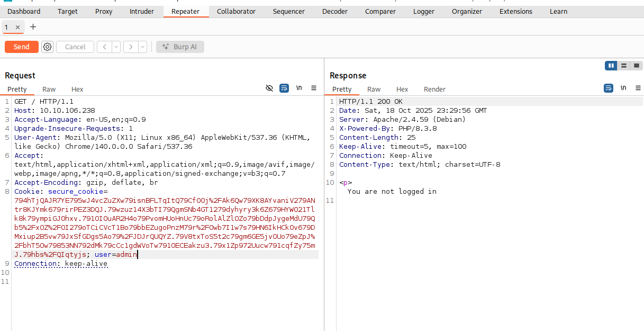Image resolution: width=644 pixels, height=331 pixels.
Task: Close Repeater tab 1
Action: [x=17, y=27]
